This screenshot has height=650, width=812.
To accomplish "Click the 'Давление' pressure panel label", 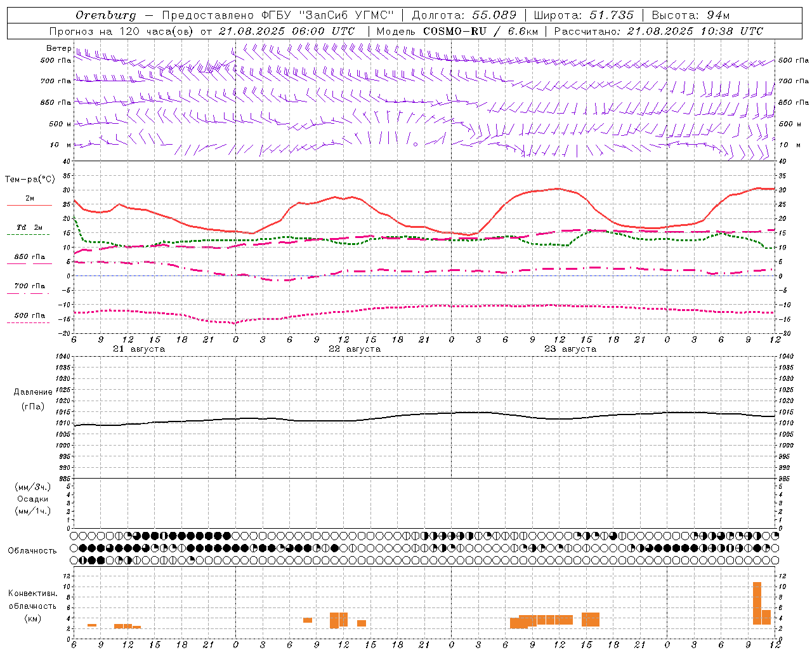I will click(x=33, y=392).
